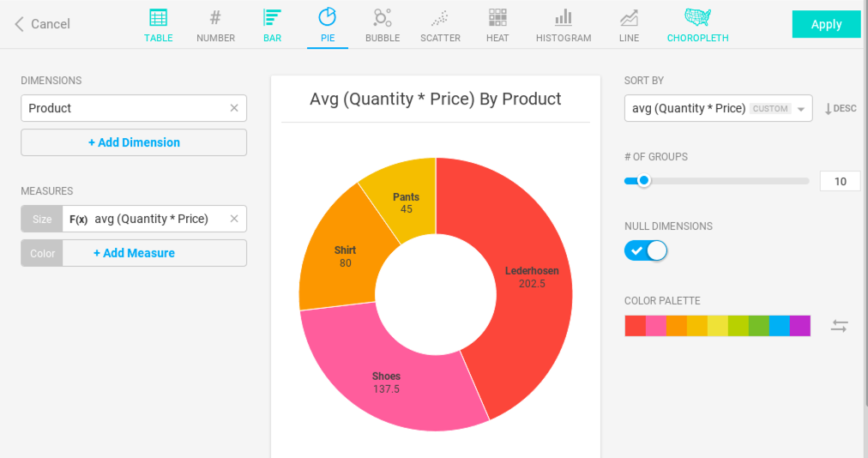The image size is (868, 458).
Task: Select the Pie chart tab
Action: point(327,25)
